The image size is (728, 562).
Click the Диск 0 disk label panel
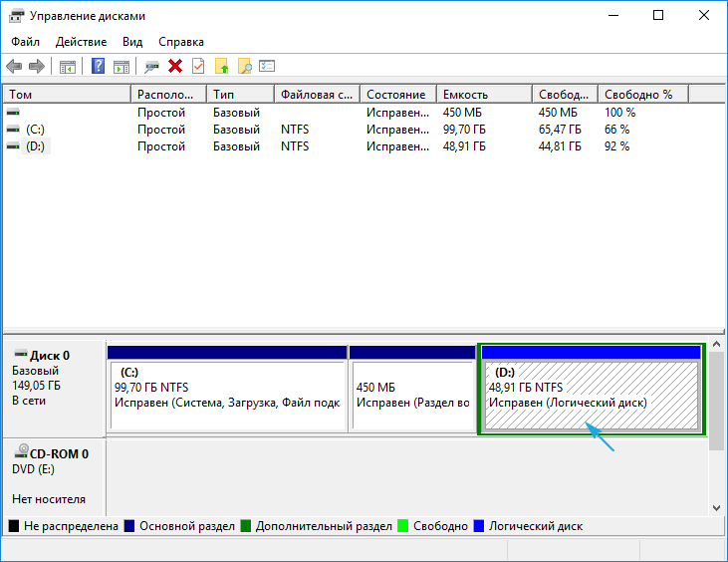point(54,379)
